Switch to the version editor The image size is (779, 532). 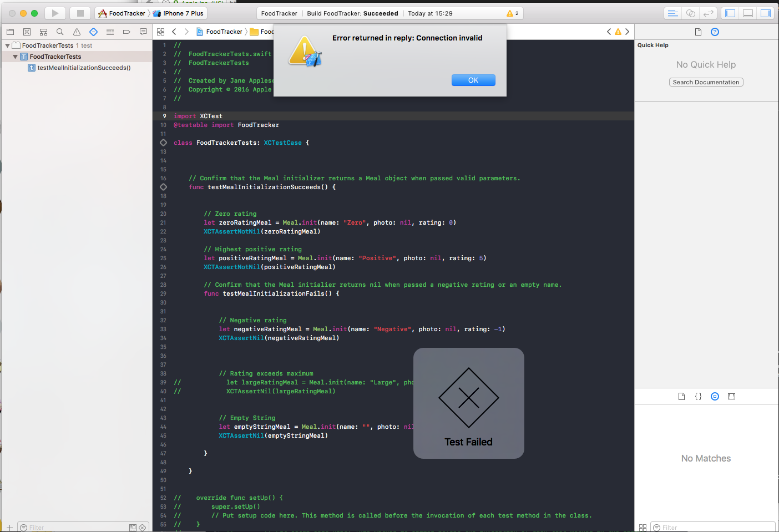pyautogui.click(x=709, y=13)
